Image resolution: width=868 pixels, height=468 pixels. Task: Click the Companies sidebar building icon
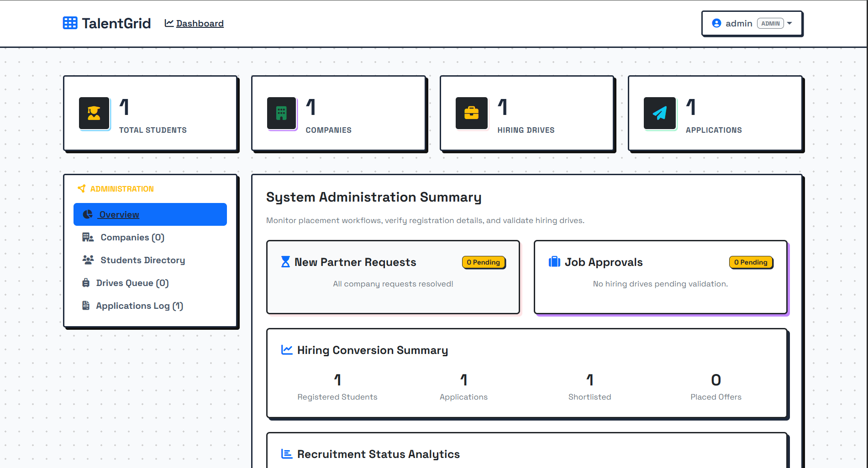tap(88, 237)
